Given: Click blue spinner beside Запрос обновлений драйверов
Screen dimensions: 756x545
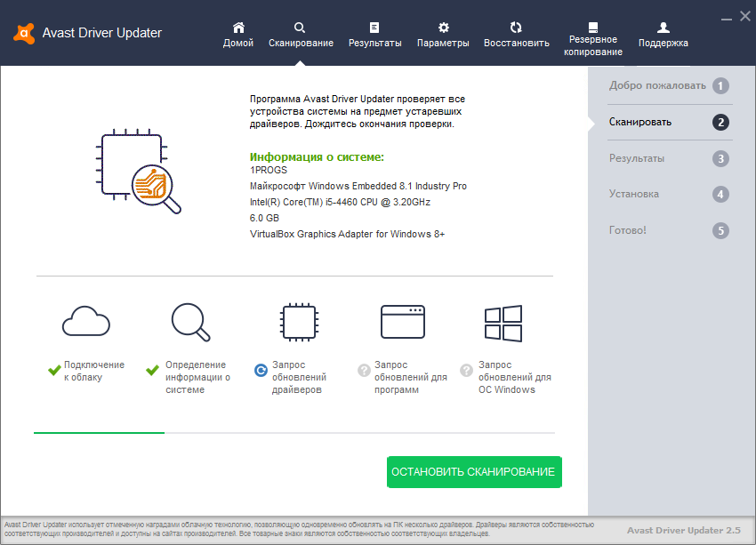Looking at the screenshot, I should tap(261, 370).
